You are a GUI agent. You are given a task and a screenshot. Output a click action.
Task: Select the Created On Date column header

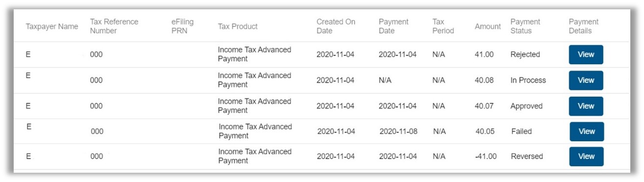(336, 26)
